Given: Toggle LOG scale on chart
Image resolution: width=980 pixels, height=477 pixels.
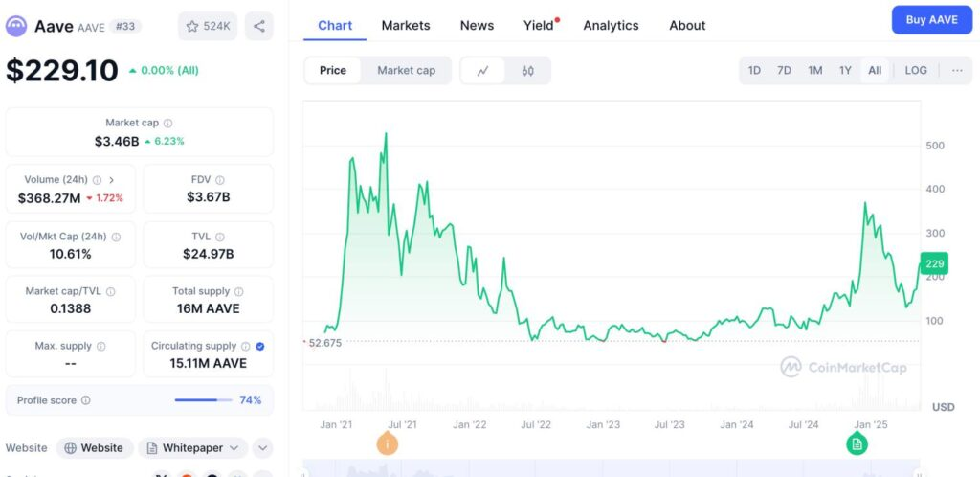Looking at the screenshot, I should 916,71.
